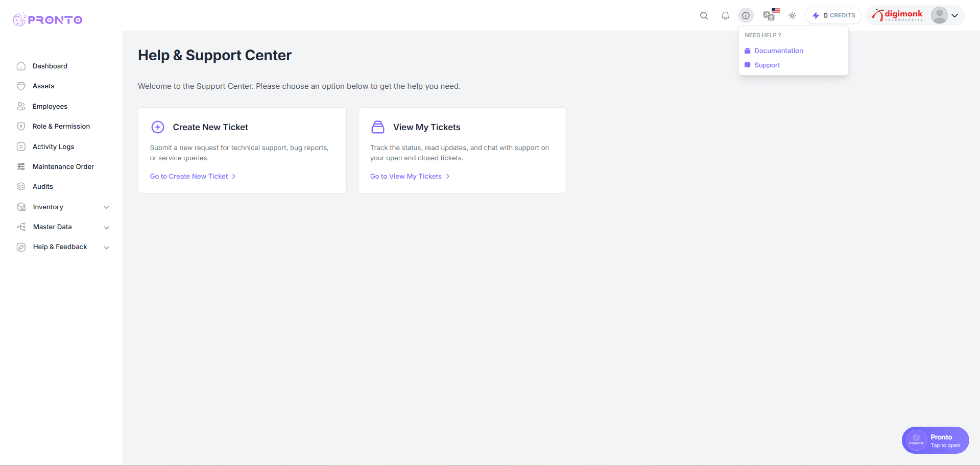Viewport: 980px width, 466px height.
Task: Follow Go to Create New Ticket link
Action: coord(193,176)
